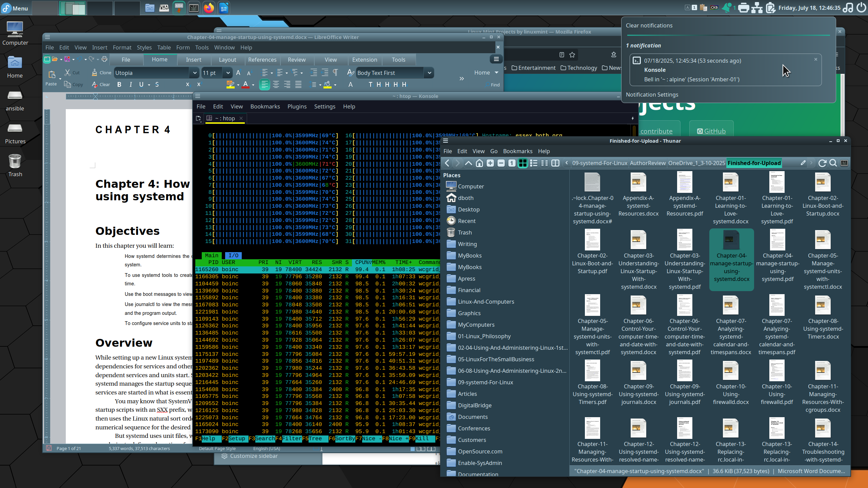
Task: Click Thunar's Open Parent up arrow
Action: 469,163
